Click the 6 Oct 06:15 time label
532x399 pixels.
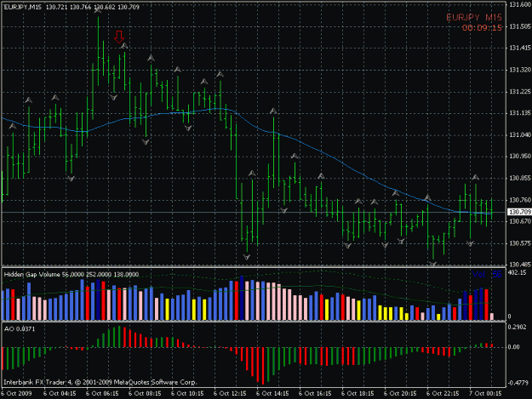tap(102, 394)
